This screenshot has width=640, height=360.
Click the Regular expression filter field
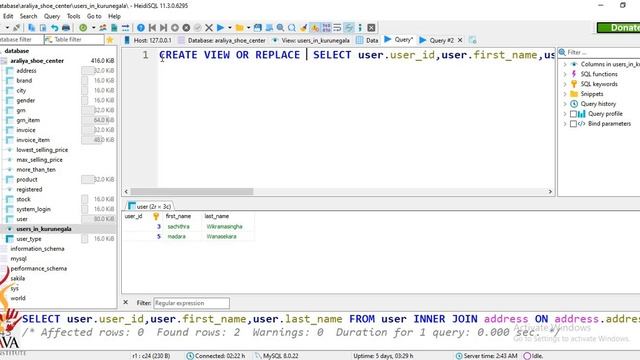(x=191, y=303)
